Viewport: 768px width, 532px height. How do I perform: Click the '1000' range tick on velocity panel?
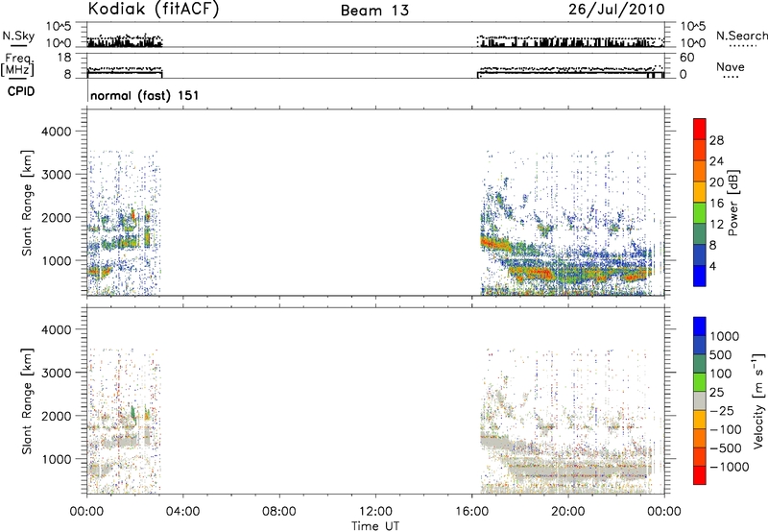coord(56,459)
